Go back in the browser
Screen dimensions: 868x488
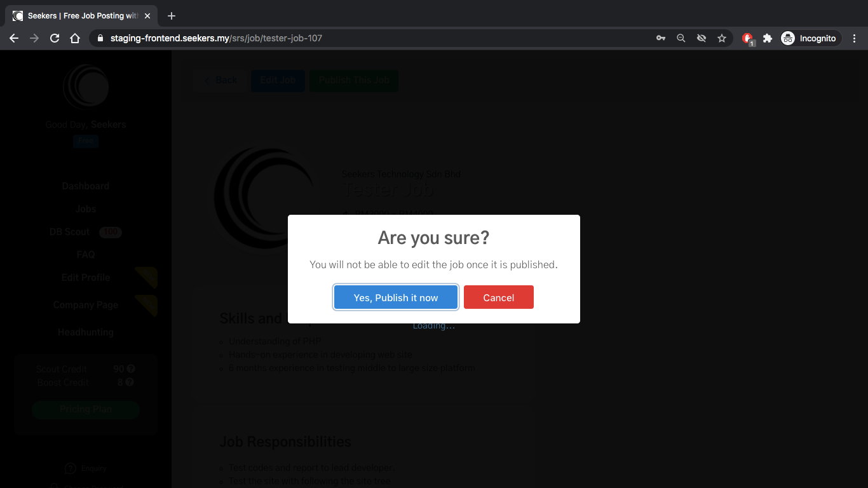tap(14, 38)
